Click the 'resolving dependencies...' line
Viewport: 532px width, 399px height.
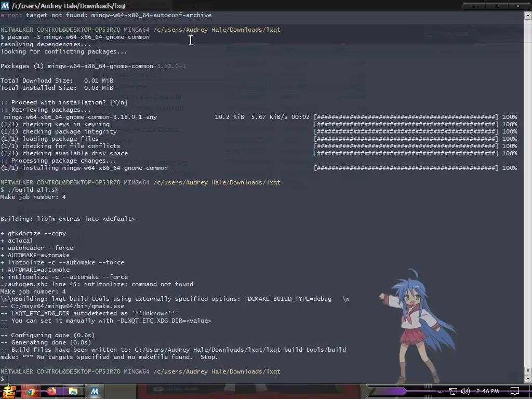pos(46,45)
